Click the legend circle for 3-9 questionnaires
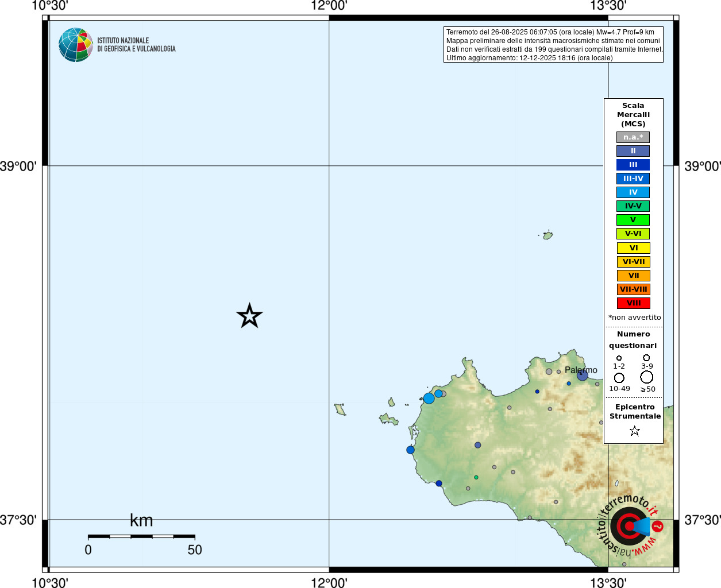The width and height of the screenshot is (721, 588). click(x=646, y=358)
